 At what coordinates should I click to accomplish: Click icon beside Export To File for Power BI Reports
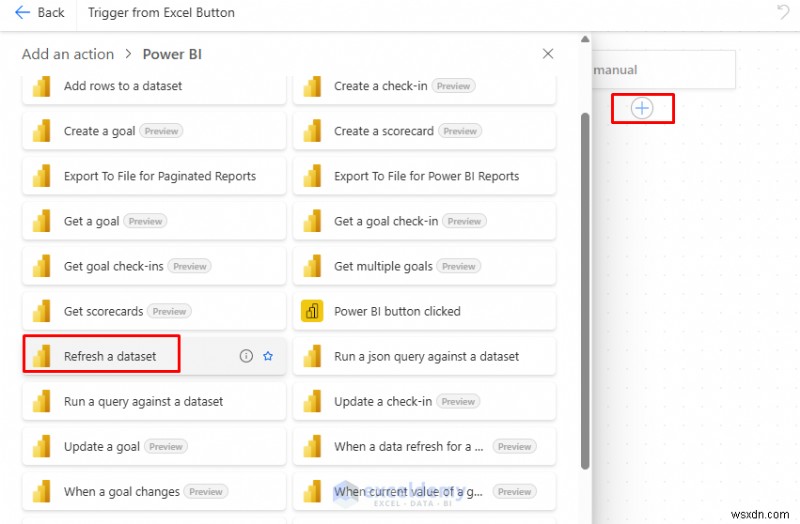coord(312,176)
